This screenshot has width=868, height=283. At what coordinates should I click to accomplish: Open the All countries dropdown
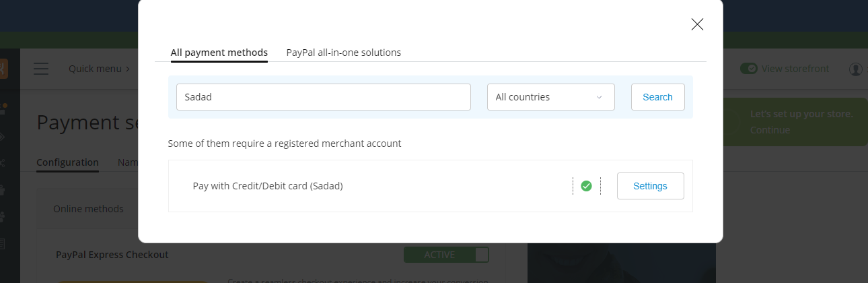click(550, 97)
